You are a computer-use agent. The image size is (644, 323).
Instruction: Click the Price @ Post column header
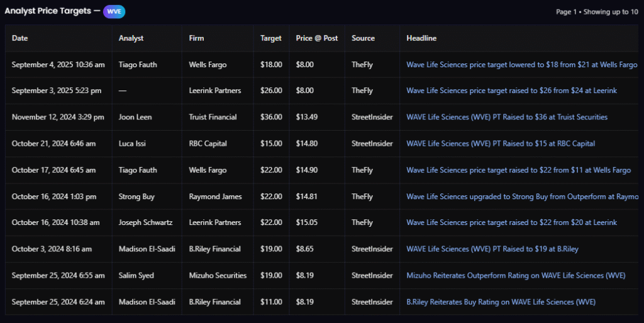tap(317, 38)
